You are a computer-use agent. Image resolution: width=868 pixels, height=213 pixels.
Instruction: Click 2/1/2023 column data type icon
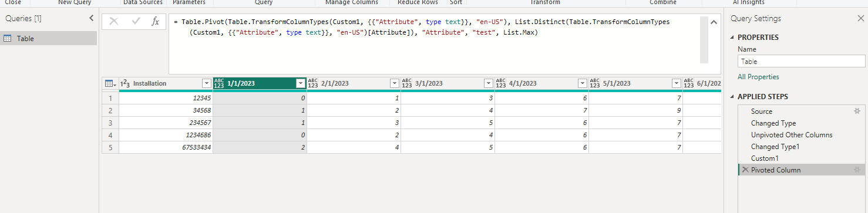313,83
